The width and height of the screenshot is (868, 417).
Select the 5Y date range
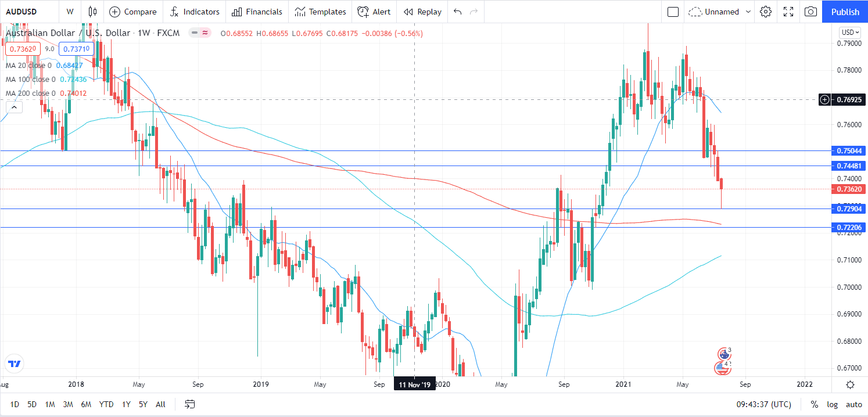[x=143, y=404]
